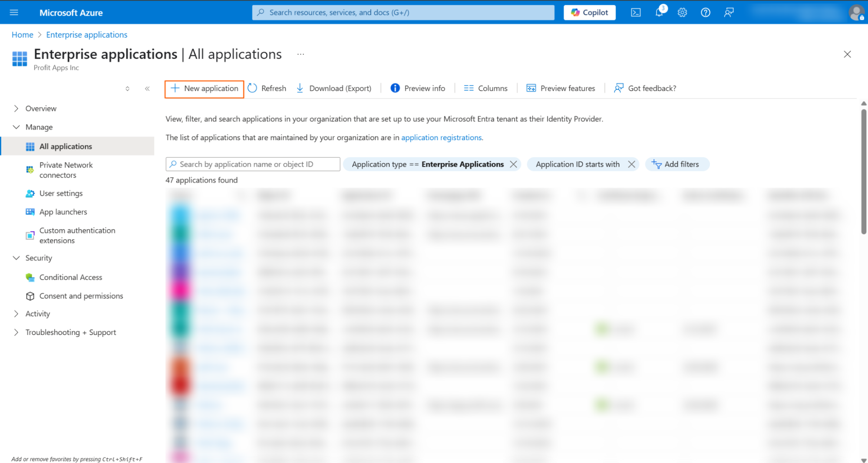Refresh the applications list

[267, 89]
